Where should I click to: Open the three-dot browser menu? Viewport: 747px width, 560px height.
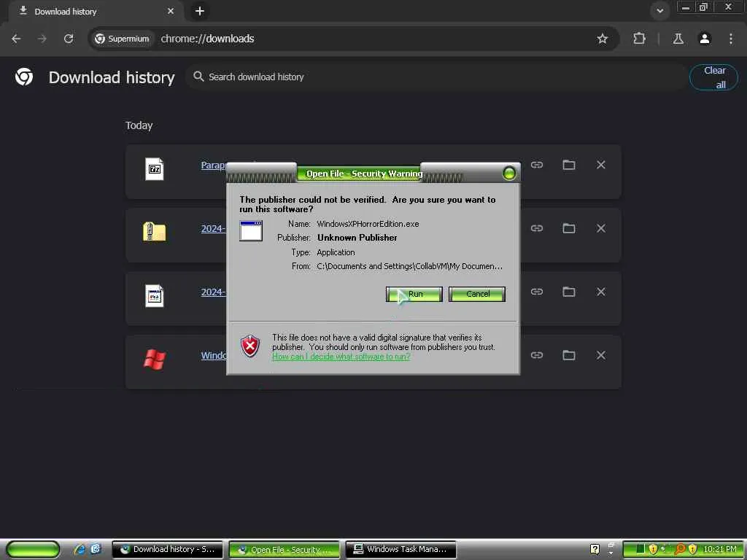point(730,39)
